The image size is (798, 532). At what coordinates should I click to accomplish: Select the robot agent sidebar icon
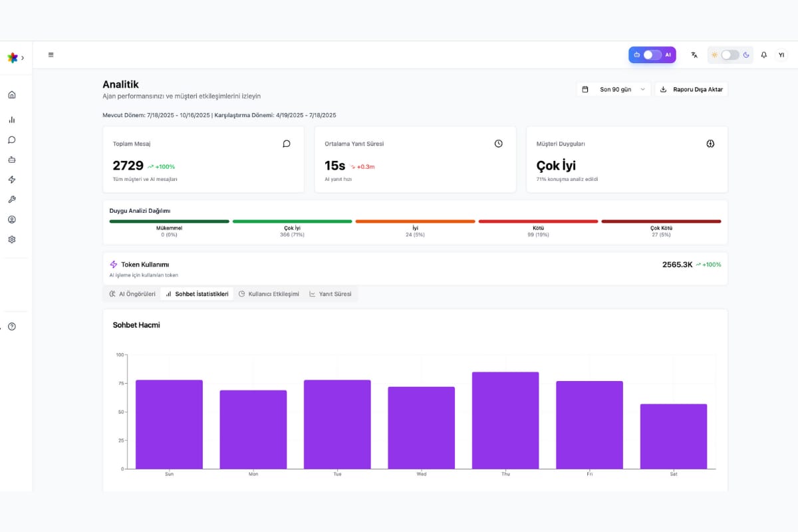[11, 160]
